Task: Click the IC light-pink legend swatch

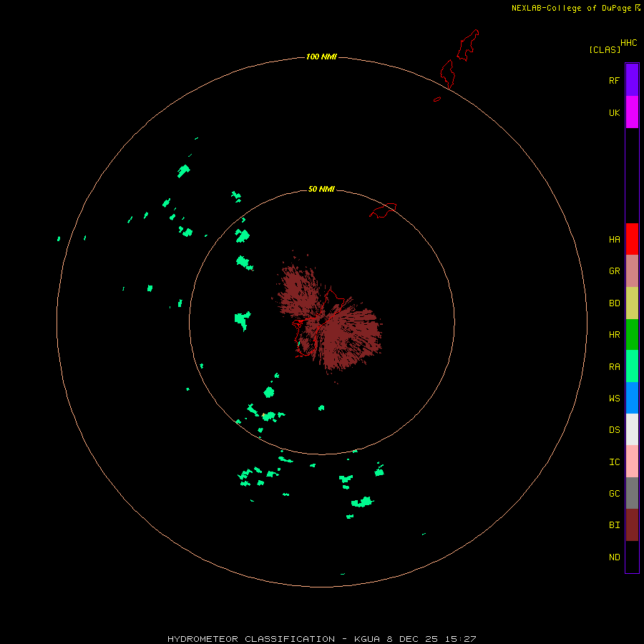Action: click(x=632, y=462)
